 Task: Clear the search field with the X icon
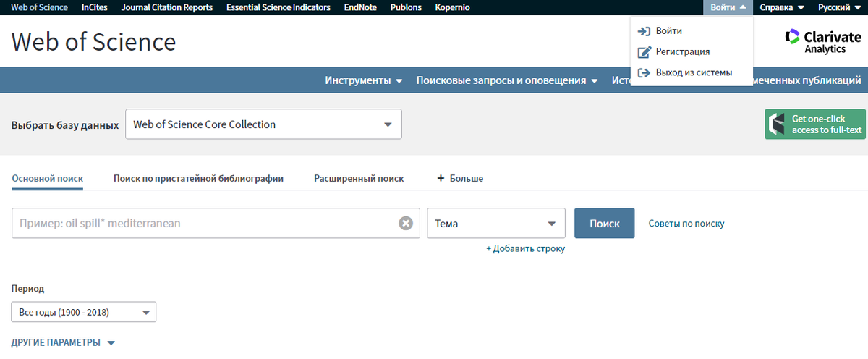406,224
